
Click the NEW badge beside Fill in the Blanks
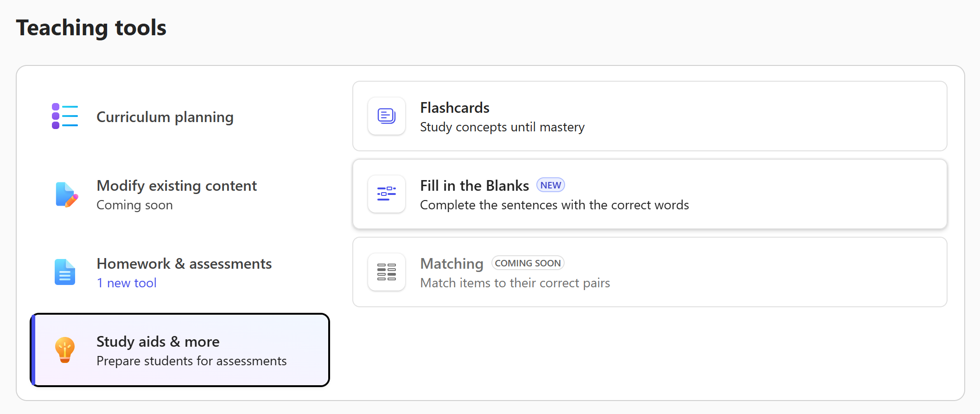tap(550, 185)
